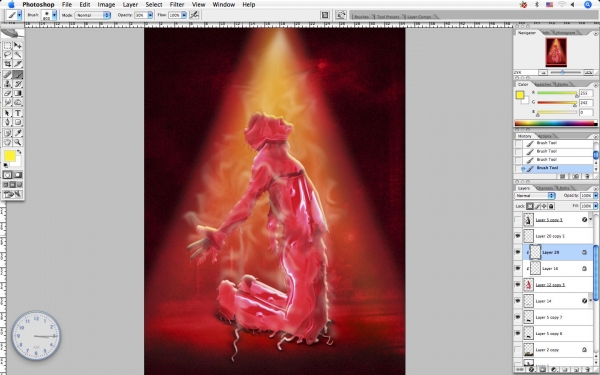
Task: Select the Hand tool
Action: tap(7, 142)
